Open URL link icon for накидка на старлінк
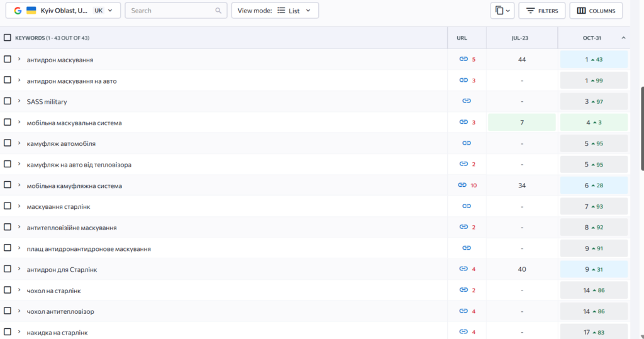The width and height of the screenshot is (644, 339). (464, 331)
